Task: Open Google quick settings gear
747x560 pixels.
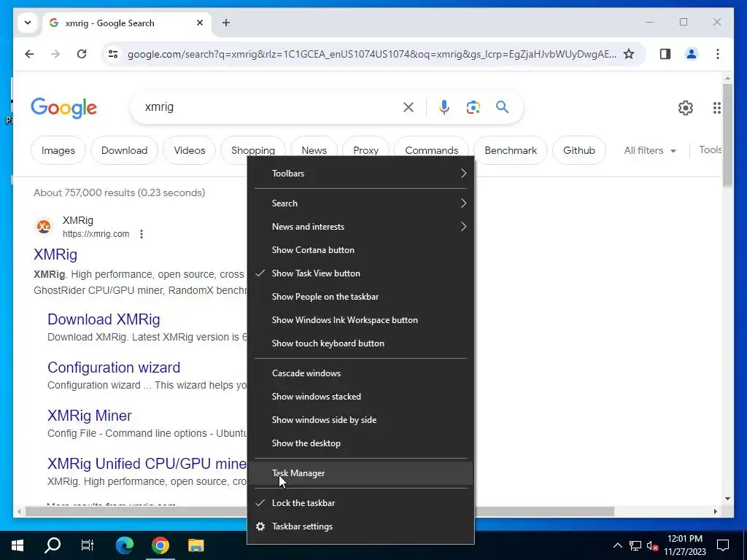Action: (x=686, y=108)
